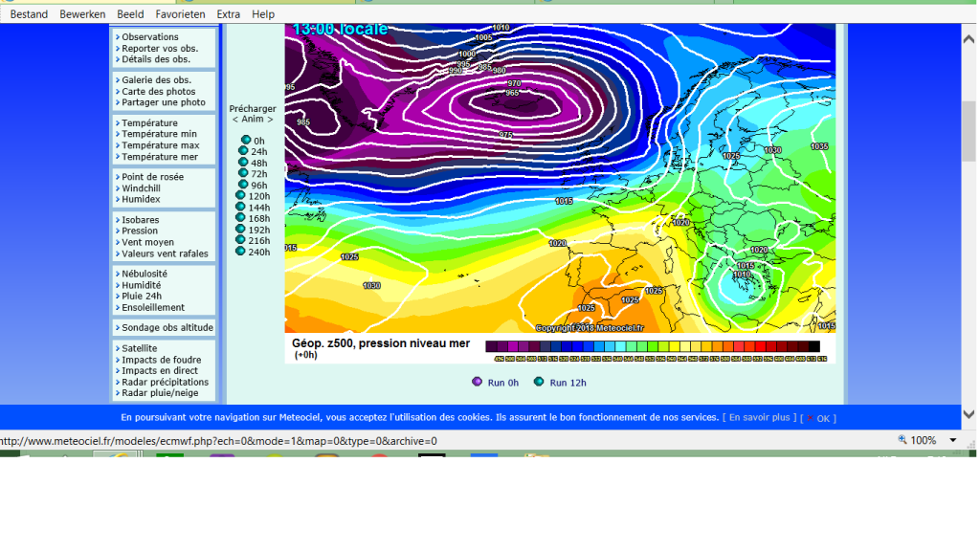Viewport: 980px width, 551px height.
Task: Open Ensoleillement
Action: [153, 307]
